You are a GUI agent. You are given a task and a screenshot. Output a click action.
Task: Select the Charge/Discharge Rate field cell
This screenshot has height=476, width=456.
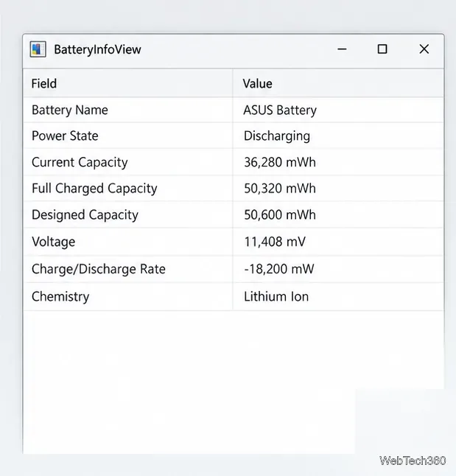pyautogui.click(x=128, y=269)
